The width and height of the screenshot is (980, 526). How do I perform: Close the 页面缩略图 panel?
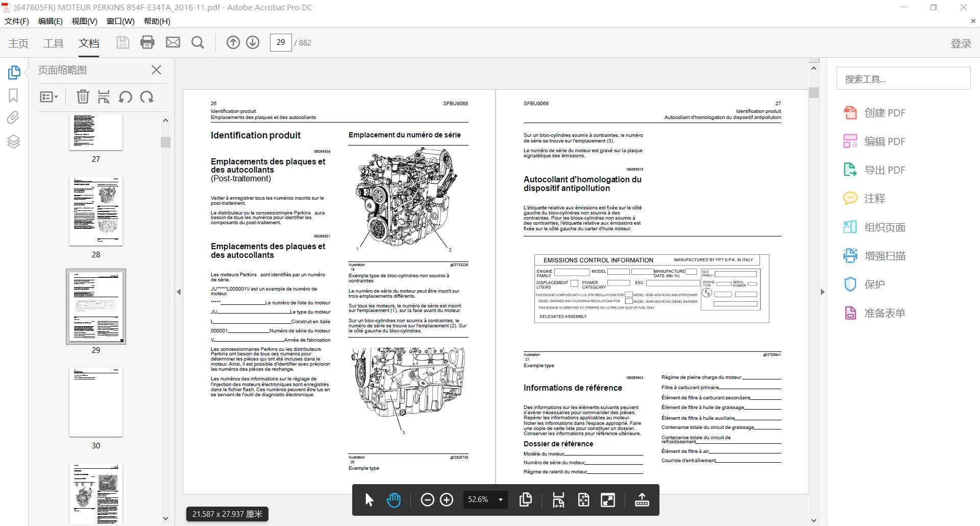tap(157, 70)
